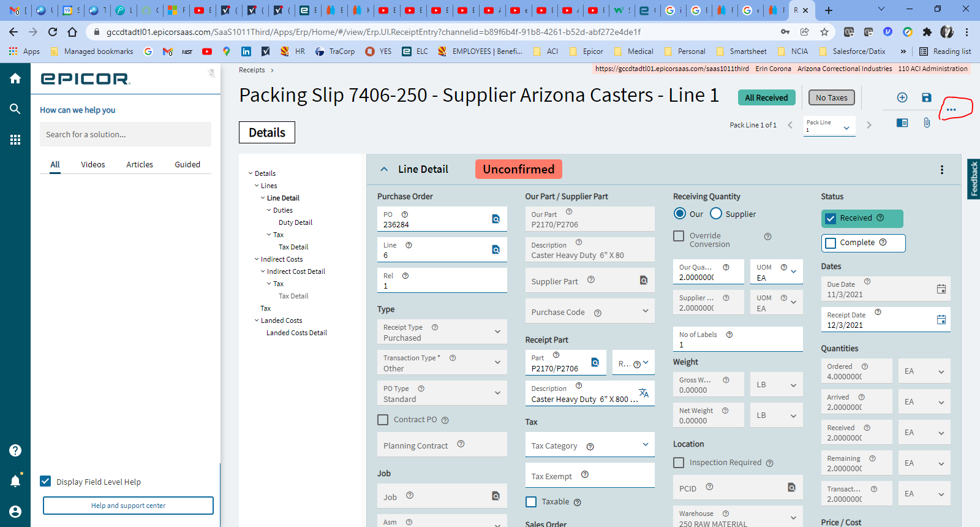Viewport: 980px width, 527px height.
Task: Switch to the Articles help tab
Action: [x=140, y=164]
